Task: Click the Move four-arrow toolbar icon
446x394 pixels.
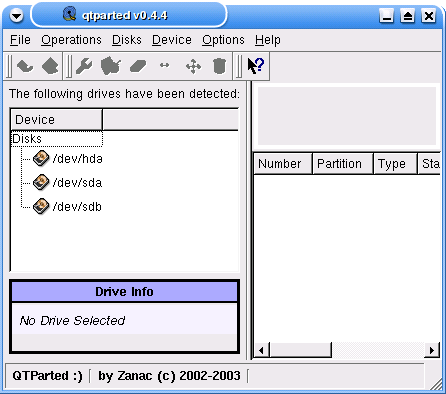Action: 193,66
